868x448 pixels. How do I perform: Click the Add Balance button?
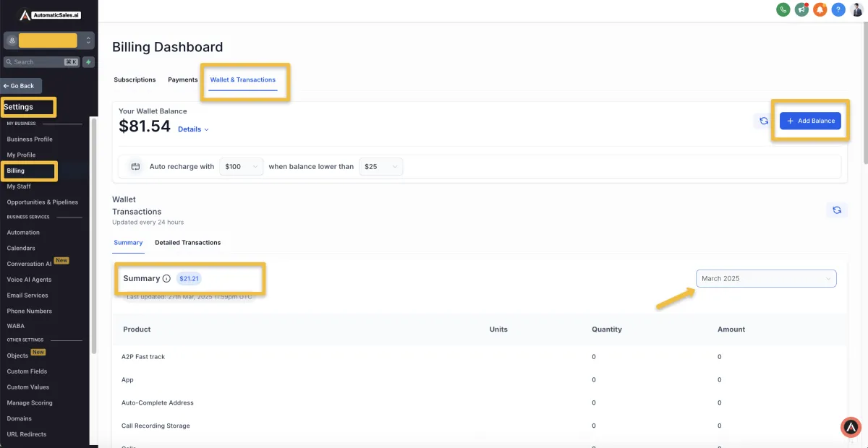coord(810,121)
